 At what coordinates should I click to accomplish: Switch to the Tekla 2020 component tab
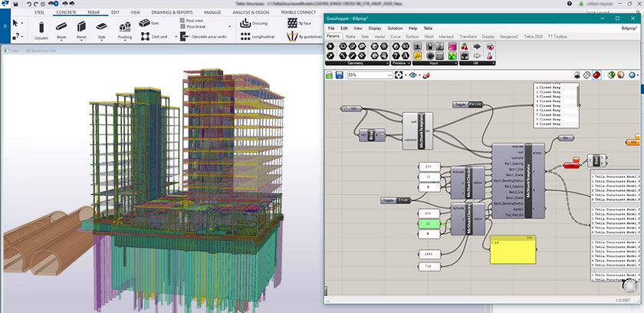click(533, 37)
